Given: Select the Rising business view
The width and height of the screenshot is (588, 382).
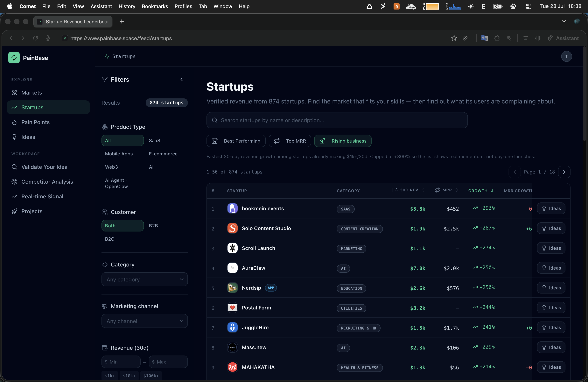Looking at the screenshot, I should click(x=343, y=141).
